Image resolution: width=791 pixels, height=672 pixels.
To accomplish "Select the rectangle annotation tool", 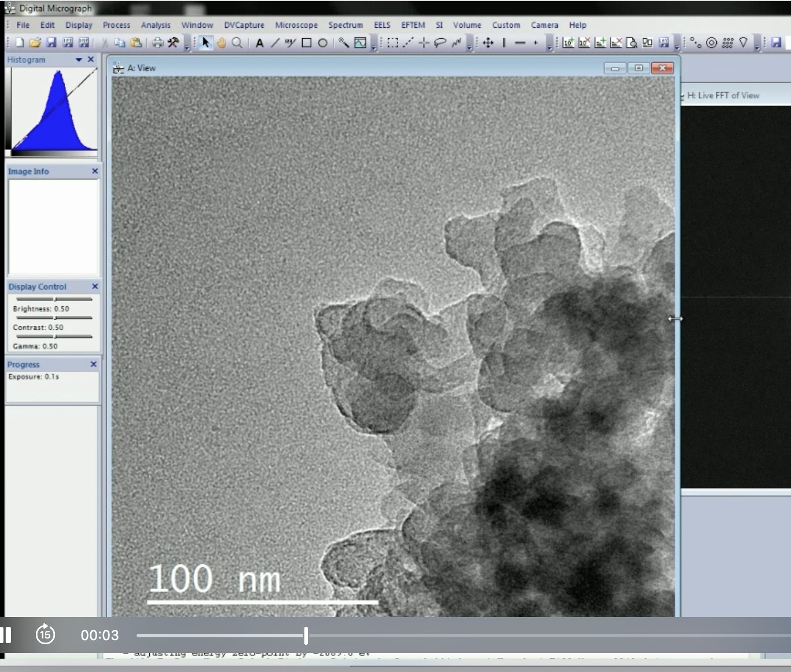I will pos(307,43).
